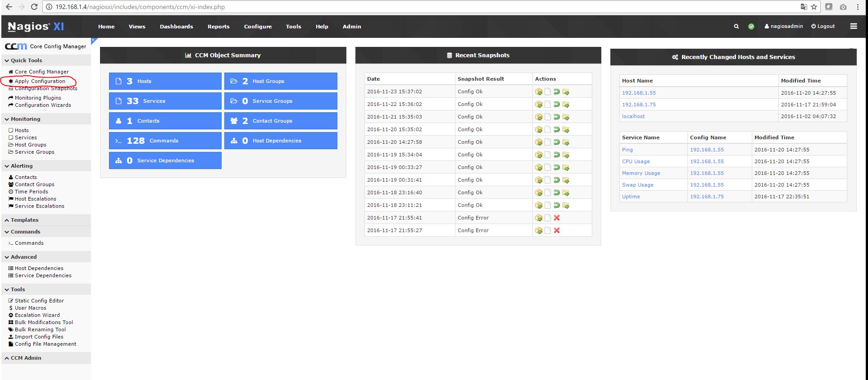The height and width of the screenshot is (380, 868).
Task: Archive the 2016-11-20 15:35:02 snapshot
Action: [566, 129]
